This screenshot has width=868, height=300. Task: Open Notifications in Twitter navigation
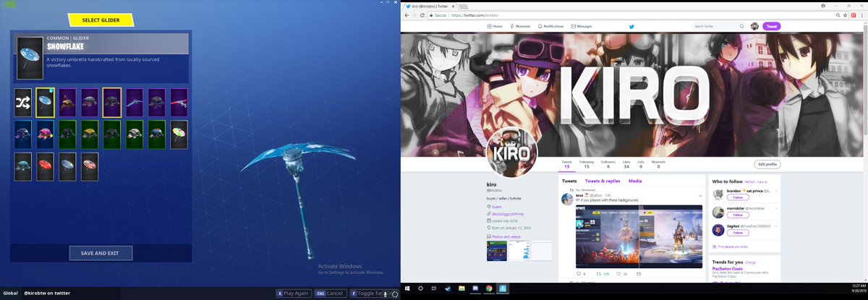[550, 26]
